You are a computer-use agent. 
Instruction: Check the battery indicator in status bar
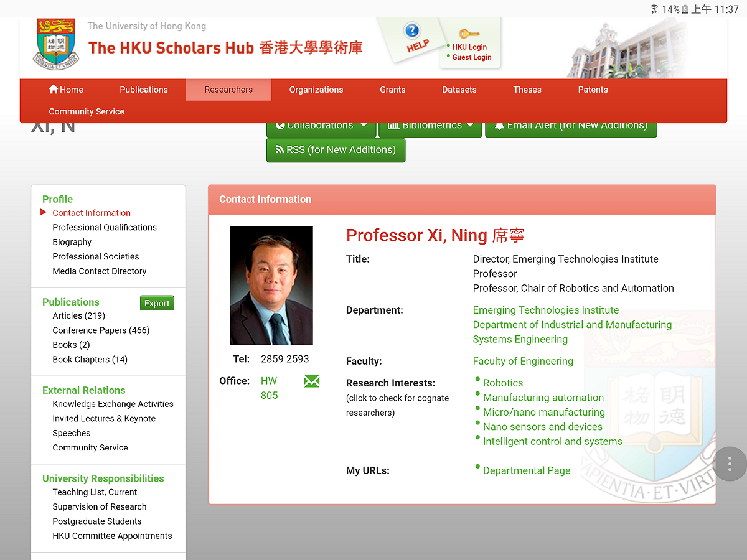tap(685, 9)
